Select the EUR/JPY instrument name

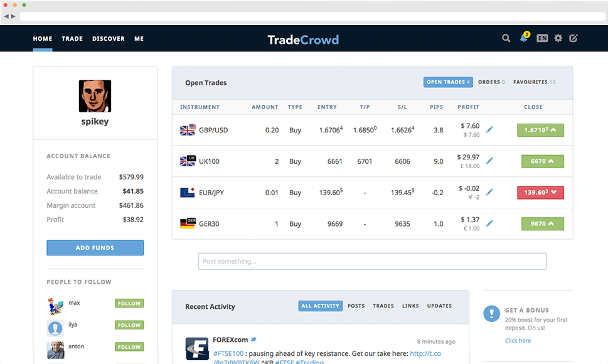(211, 192)
